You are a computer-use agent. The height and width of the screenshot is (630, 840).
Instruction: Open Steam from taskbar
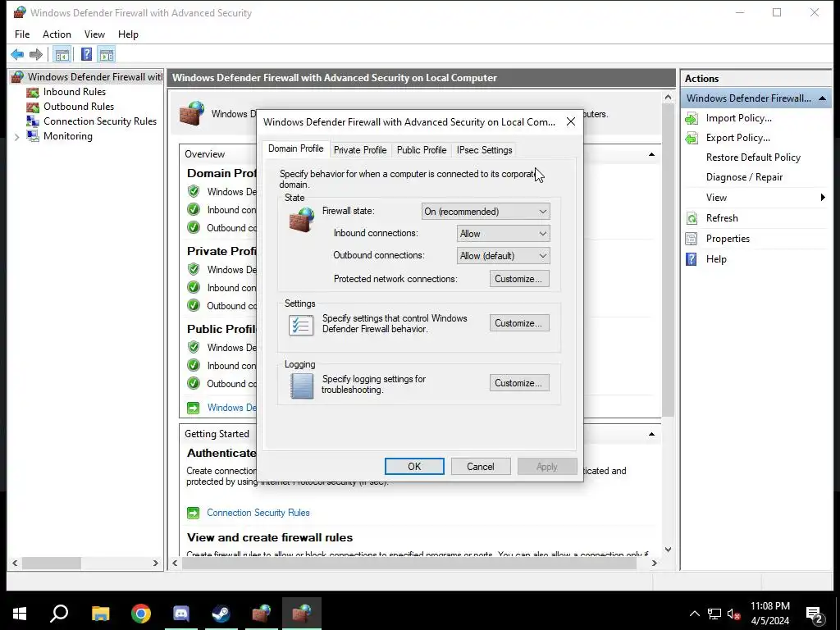[x=221, y=614]
